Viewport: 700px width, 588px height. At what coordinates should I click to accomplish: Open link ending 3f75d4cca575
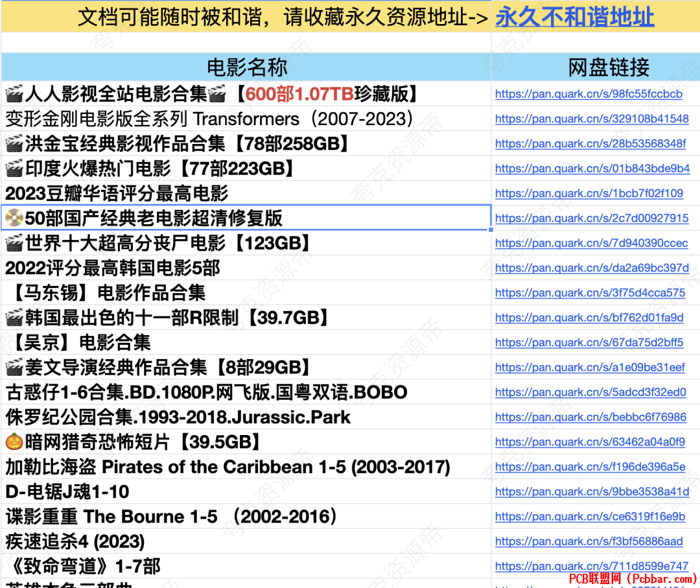pos(590,293)
